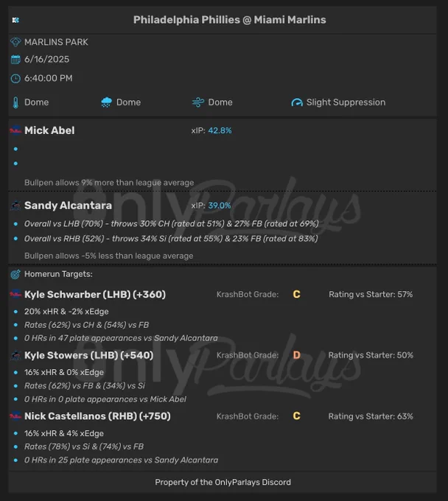Click Nick Castellanos (RHB) (+750) name
This screenshot has width=448, height=501.
pyautogui.click(x=97, y=416)
